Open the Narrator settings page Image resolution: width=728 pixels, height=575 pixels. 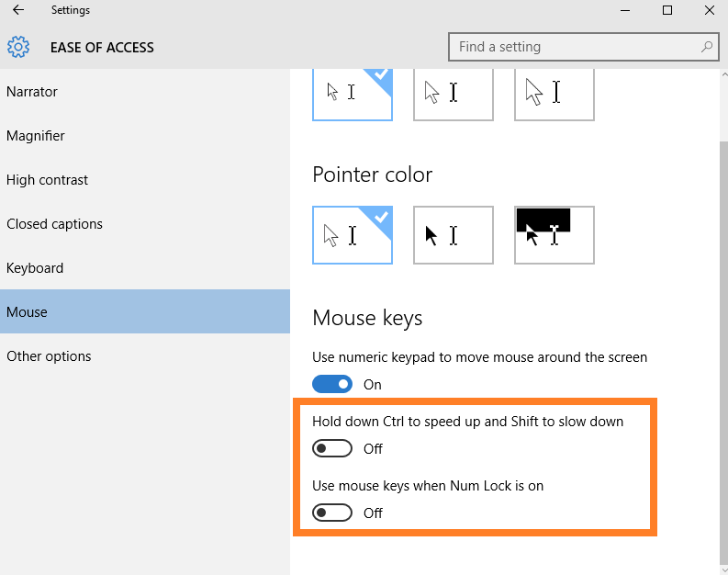point(32,92)
